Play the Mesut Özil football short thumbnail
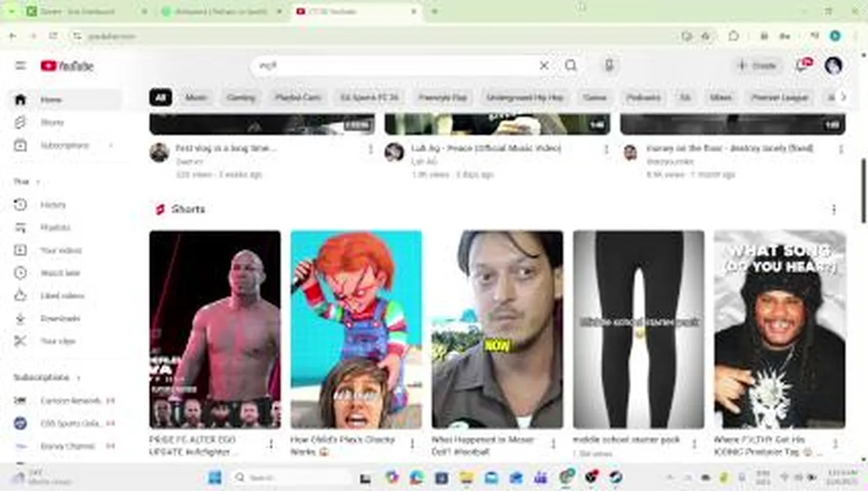Screen dimensions: 868x491 coord(497,329)
